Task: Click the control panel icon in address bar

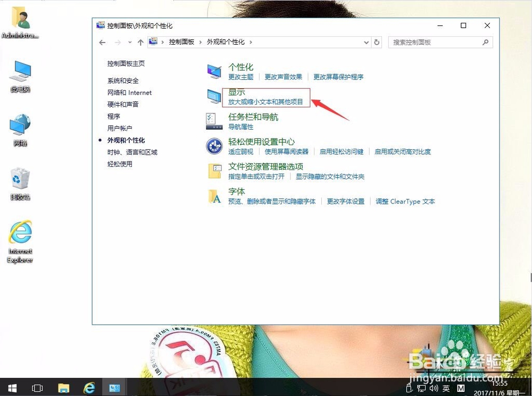Action: [153, 41]
